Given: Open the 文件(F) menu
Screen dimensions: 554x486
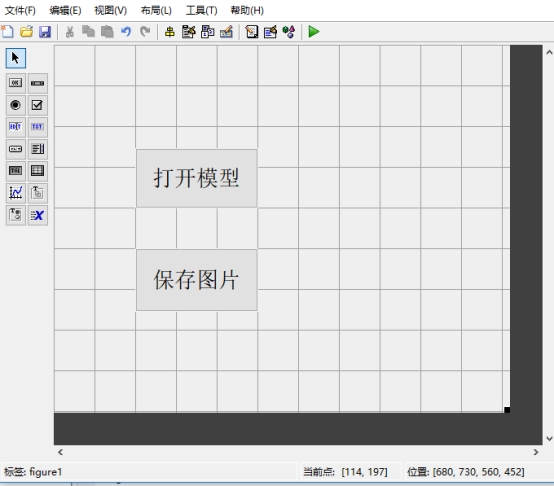Looking at the screenshot, I should click(20, 11).
